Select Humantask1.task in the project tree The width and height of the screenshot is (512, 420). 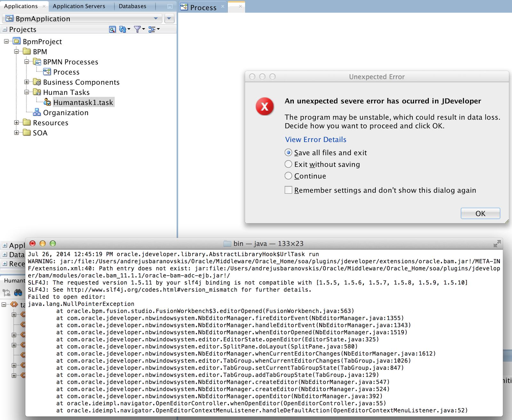coord(83,102)
